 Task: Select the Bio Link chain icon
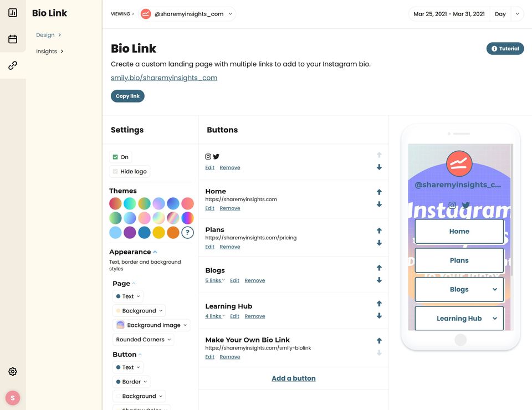tap(13, 65)
